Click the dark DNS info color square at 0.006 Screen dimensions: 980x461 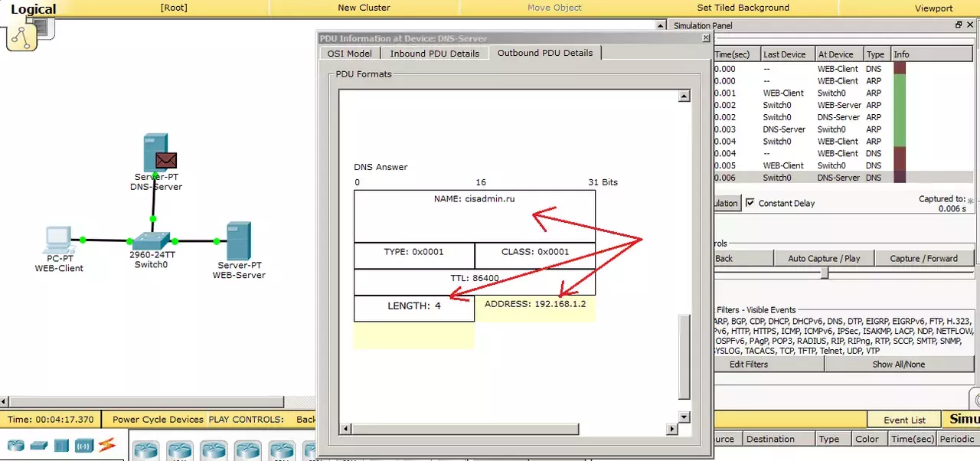tap(900, 178)
